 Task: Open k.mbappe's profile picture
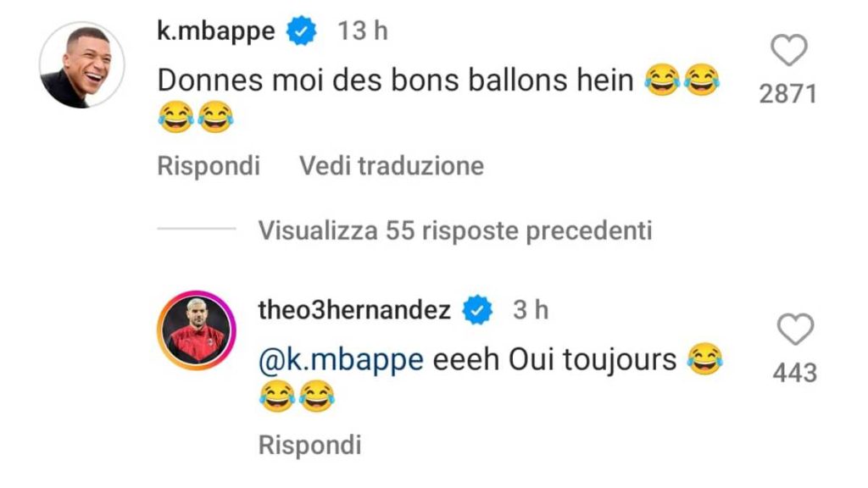pyautogui.click(x=82, y=64)
